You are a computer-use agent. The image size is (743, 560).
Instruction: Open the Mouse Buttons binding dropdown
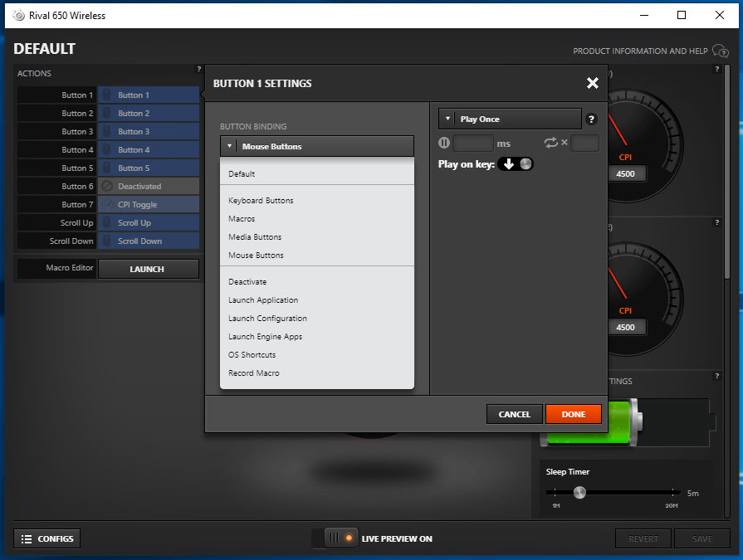tap(317, 146)
